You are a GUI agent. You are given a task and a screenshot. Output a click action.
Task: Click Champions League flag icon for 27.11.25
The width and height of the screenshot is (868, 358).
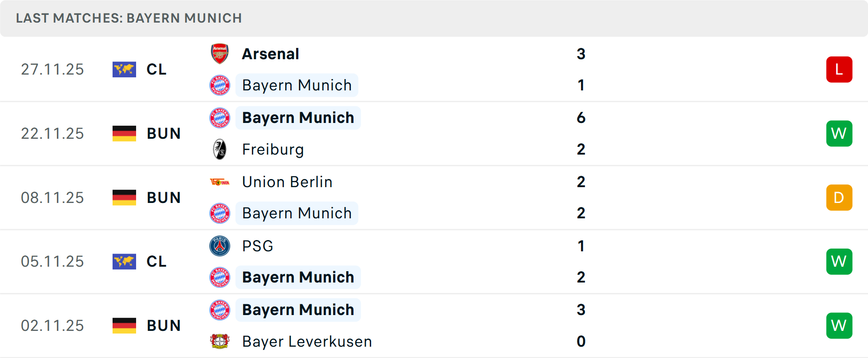click(124, 70)
